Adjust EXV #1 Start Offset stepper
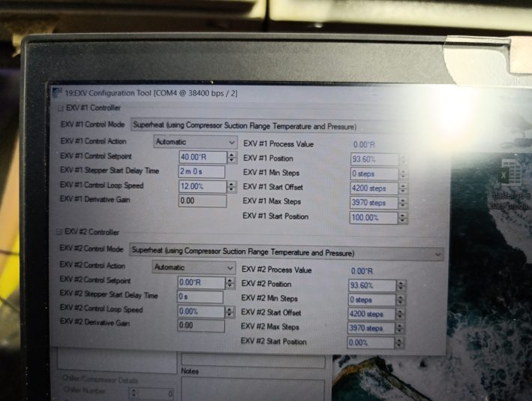 click(x=403, y=188)
